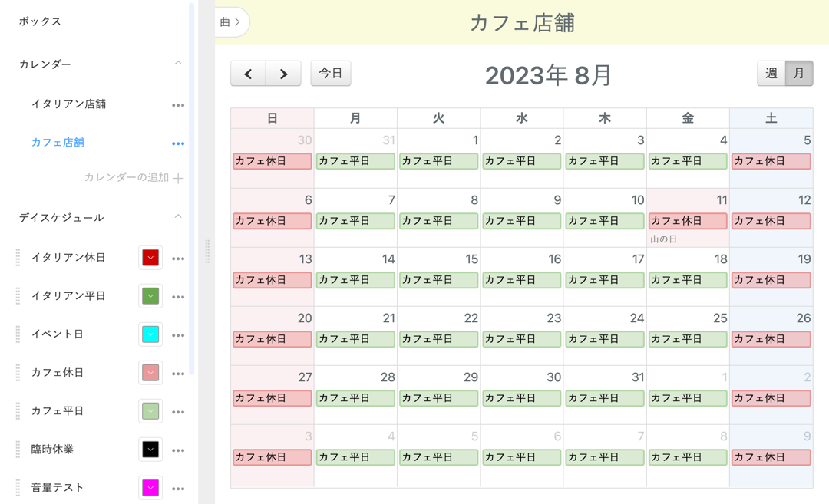This screenshot has width=829, height=504.
Task: Expand the side panel tab at top
Action: click(231, 22)
